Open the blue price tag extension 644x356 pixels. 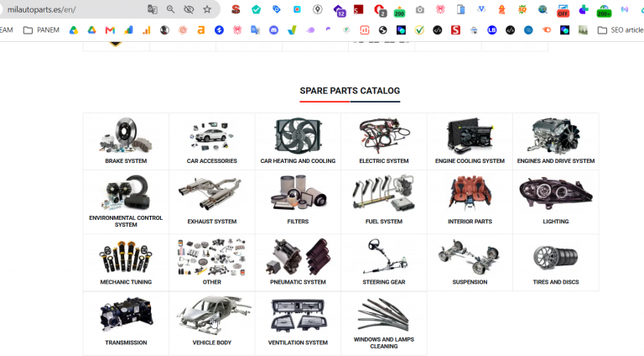[x=277, y=9]
